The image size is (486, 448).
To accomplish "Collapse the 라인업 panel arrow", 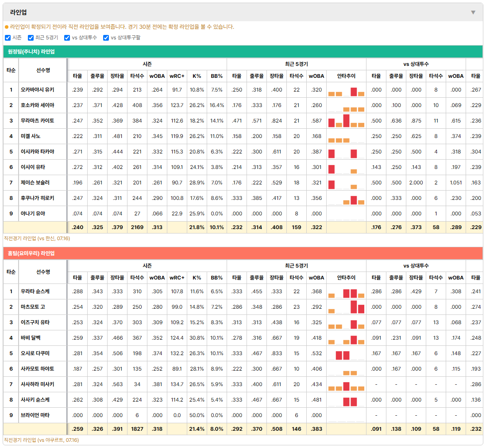I will pos(473,12).
